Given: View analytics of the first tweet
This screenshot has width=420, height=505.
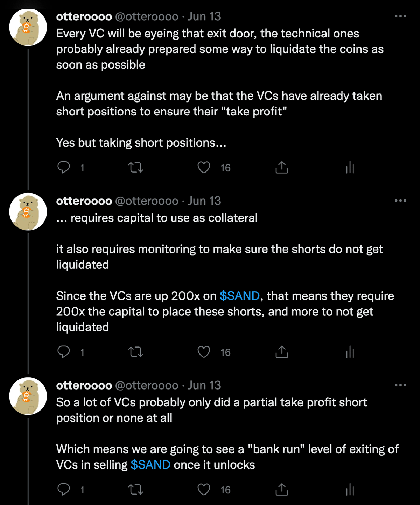Looking at the screenshot, I should click(350, 168).
